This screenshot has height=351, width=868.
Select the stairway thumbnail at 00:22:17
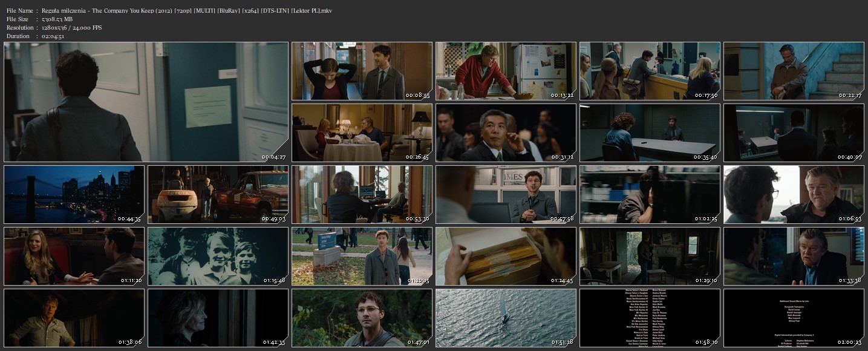click(794, 71)
